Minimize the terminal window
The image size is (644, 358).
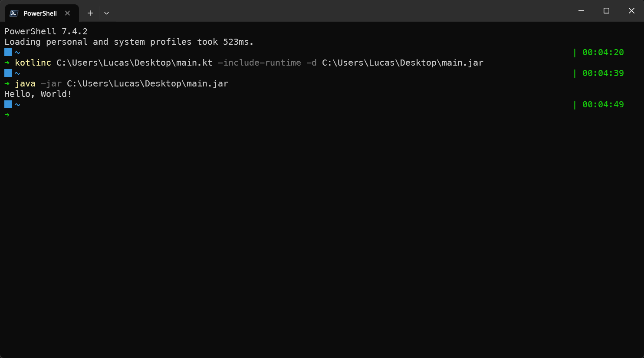pos(581,11)
